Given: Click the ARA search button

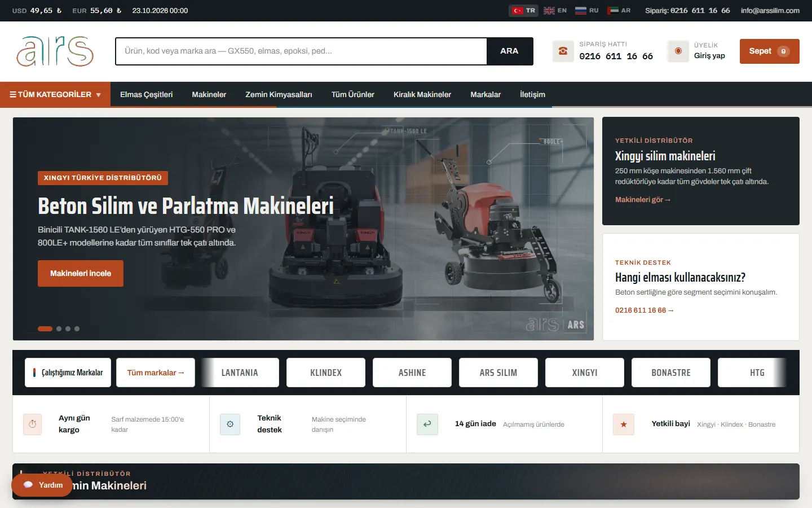Looking at the screenshot, I should (509, 51).
